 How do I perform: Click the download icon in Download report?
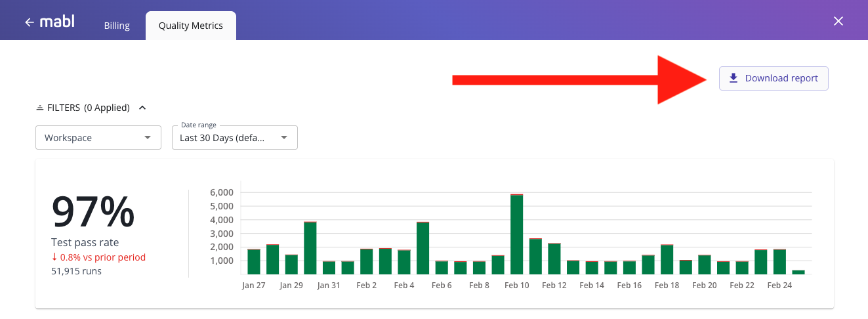click(734, 78)
